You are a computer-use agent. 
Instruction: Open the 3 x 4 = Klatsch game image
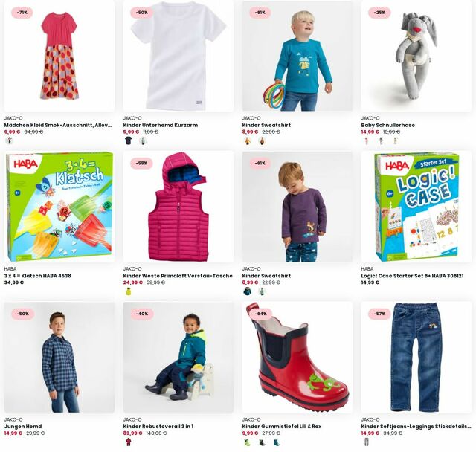(59, 207)
